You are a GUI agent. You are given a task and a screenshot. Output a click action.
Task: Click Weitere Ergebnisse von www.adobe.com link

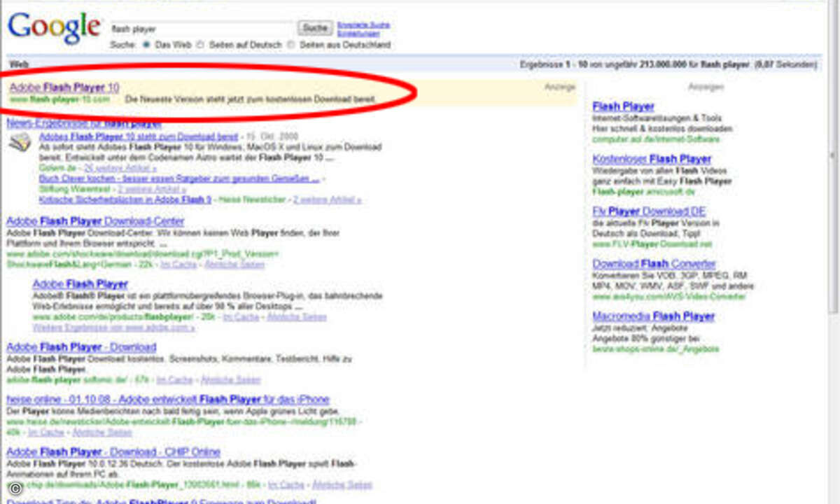coord(113,327)
